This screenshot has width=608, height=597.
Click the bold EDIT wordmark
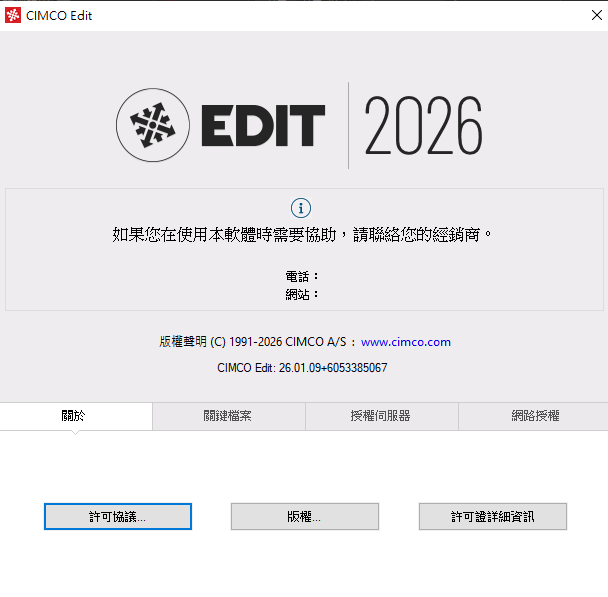pos(263,126)
